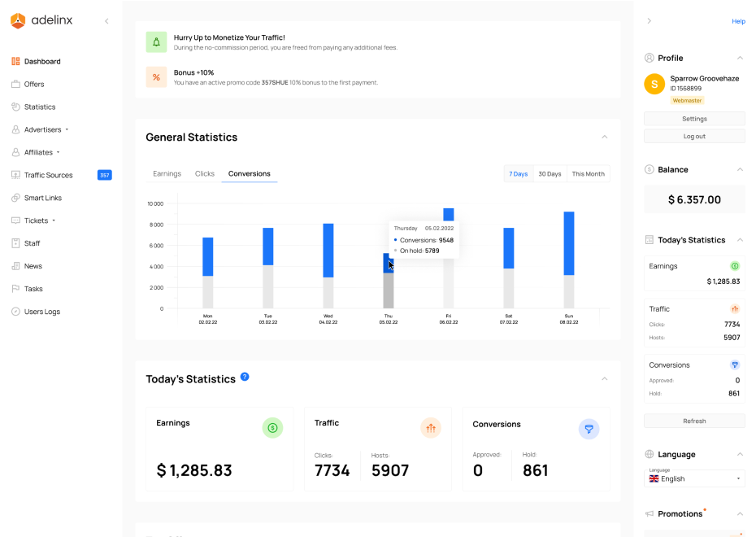Switch chart range to 30 Days
Viewport: 756px width, 537px height.
[x=550, y=173]
